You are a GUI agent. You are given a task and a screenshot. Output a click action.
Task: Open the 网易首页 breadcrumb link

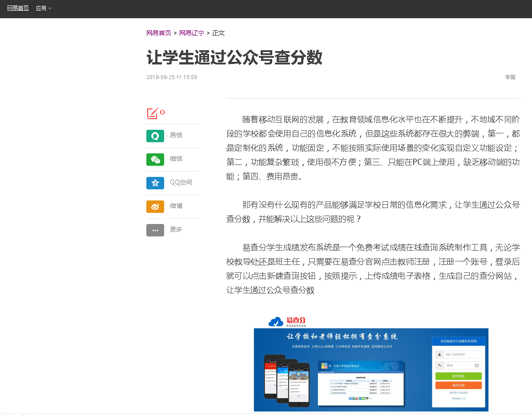click(x=159, y=33)
